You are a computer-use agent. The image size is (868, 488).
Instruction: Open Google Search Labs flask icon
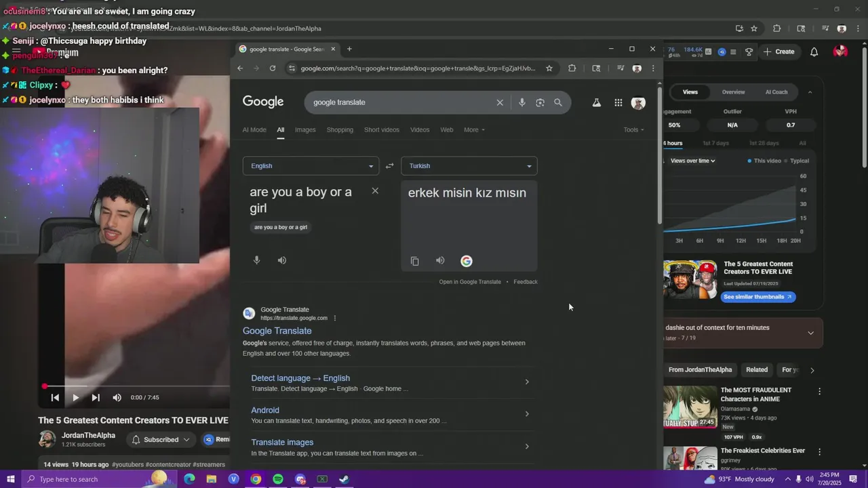pyautogui.click(x=597, y=102)
